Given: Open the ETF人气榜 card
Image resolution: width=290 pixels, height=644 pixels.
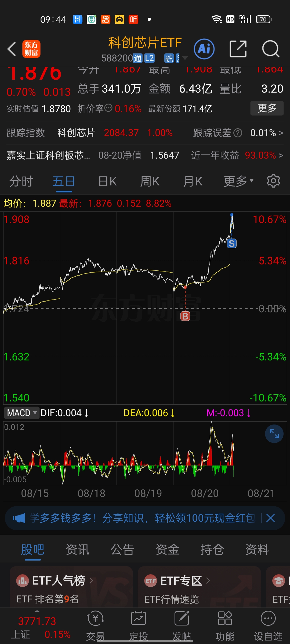Looking at the screenshot, I should (71, 587).
